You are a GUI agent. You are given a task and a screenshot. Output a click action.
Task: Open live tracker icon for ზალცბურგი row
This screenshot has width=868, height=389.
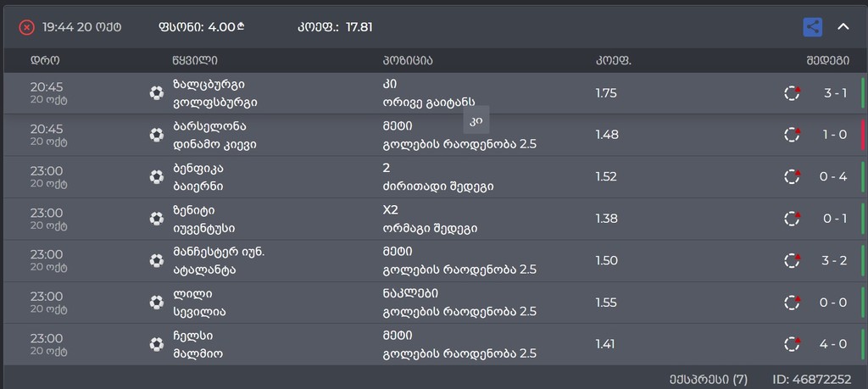[x=793, y=93]
